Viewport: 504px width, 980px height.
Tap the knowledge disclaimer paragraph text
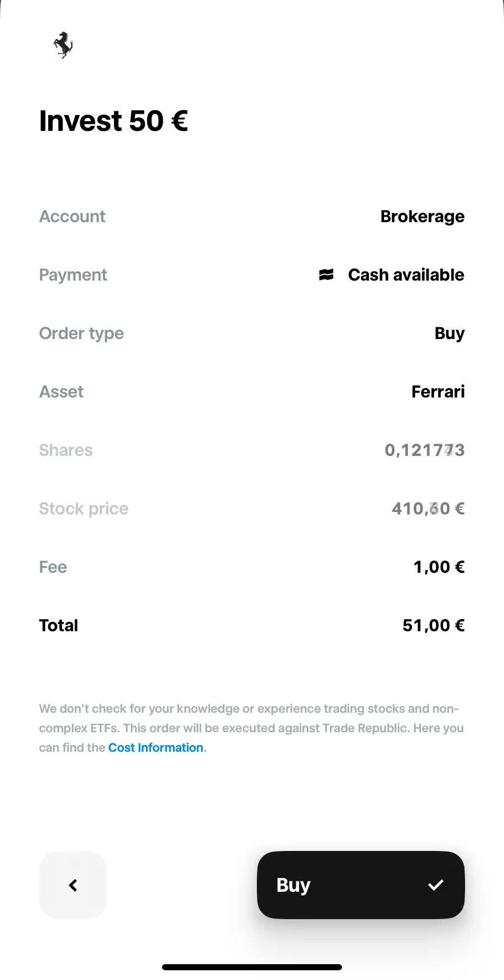(x=251, y=728)
